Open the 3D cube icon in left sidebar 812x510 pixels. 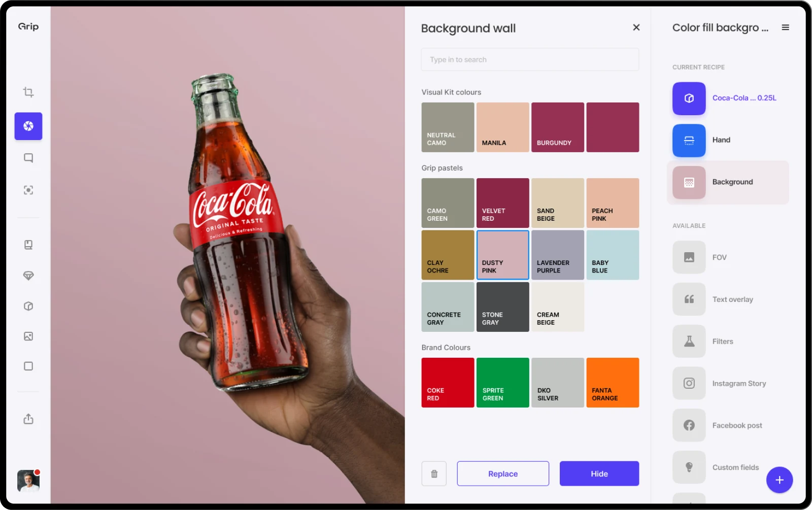point(28,306)
